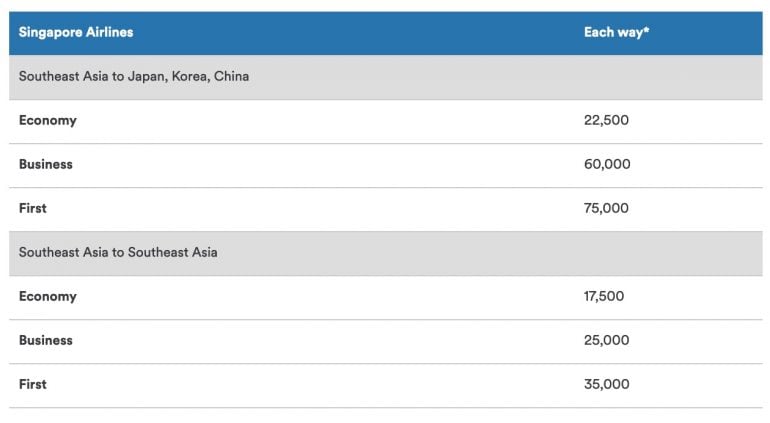
Task: Click the 'Each way*' column header
Action: pos(616,32)
